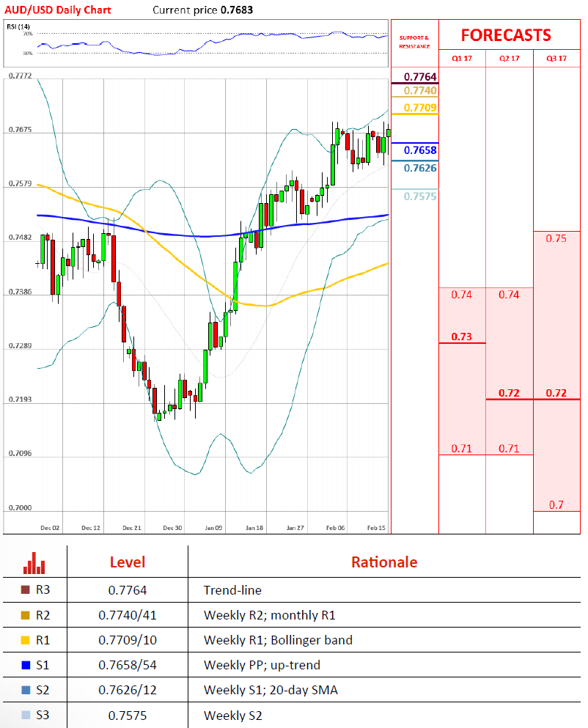Click the 0.7658/54 cell in S1 row

[128, 666]
